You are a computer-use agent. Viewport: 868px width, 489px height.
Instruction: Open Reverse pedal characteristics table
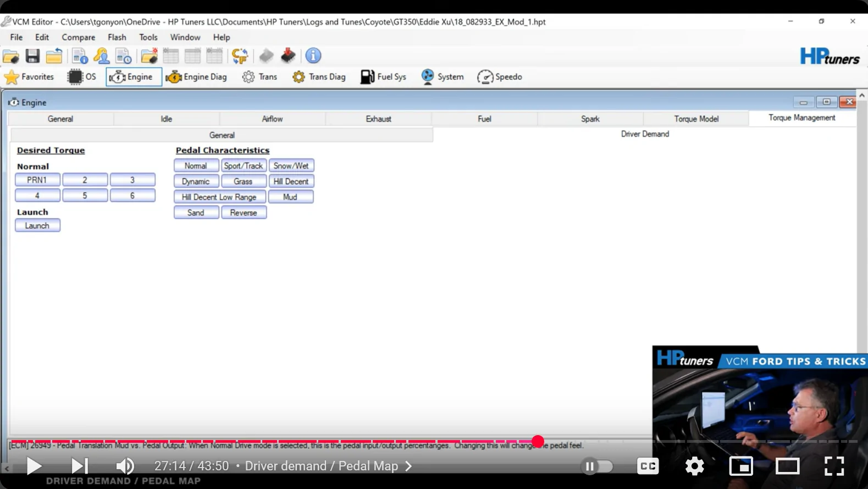click(244, 212)
